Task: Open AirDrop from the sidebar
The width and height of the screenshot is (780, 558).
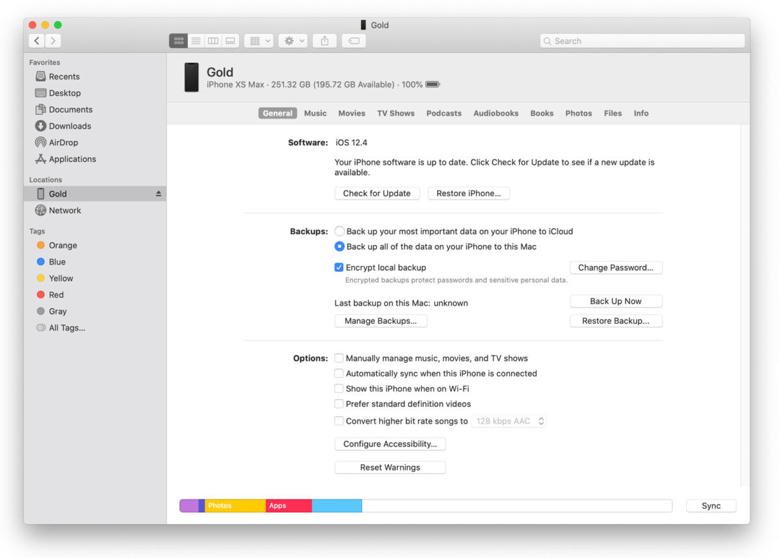Action: [63, 143]
